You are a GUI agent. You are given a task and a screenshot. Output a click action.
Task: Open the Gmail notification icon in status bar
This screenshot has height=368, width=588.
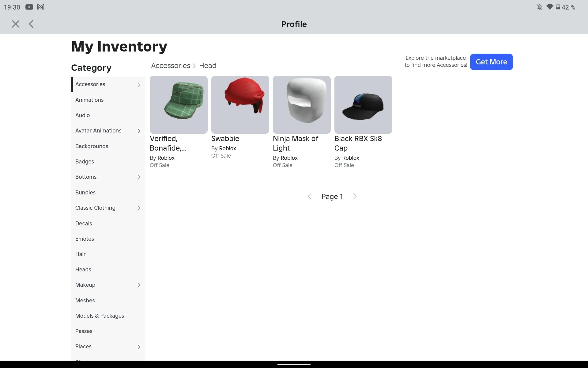(41, 7)
